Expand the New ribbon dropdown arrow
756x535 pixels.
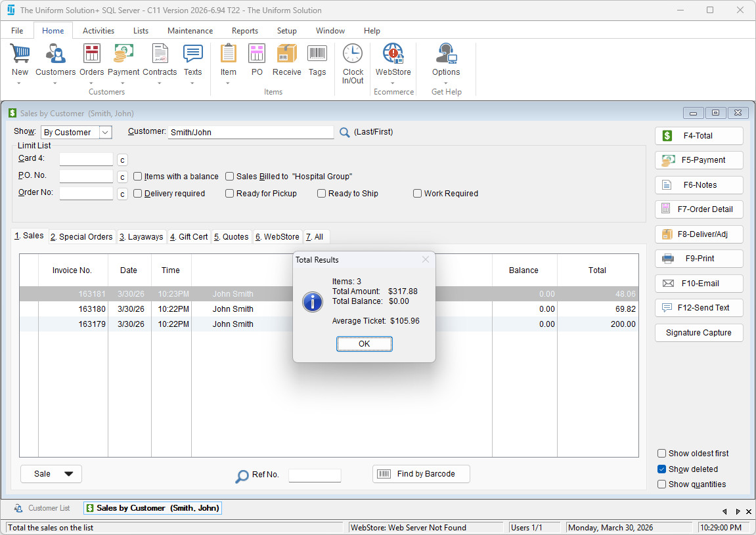coord(20,83)
